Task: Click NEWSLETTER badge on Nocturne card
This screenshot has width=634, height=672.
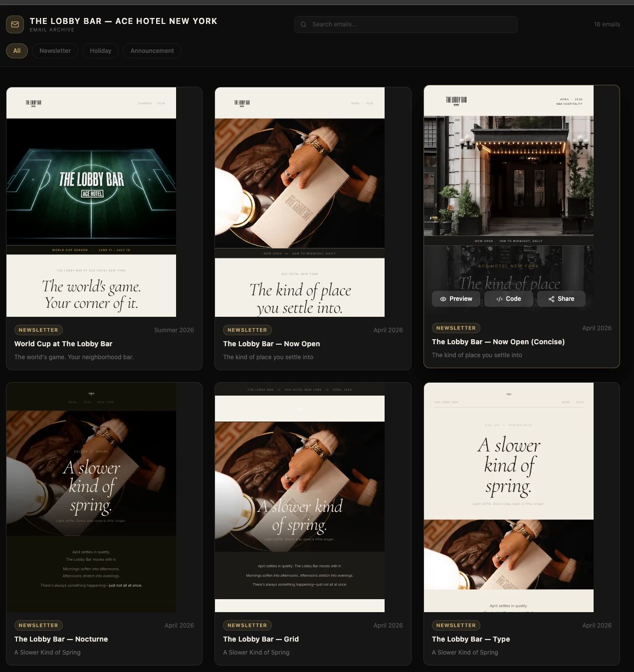Action: [x=38, y=625]
